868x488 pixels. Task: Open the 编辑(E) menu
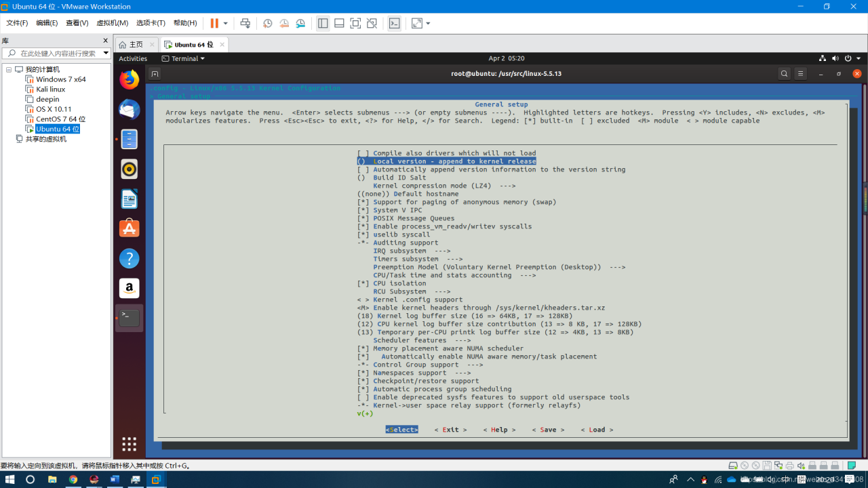coord(47,23)
